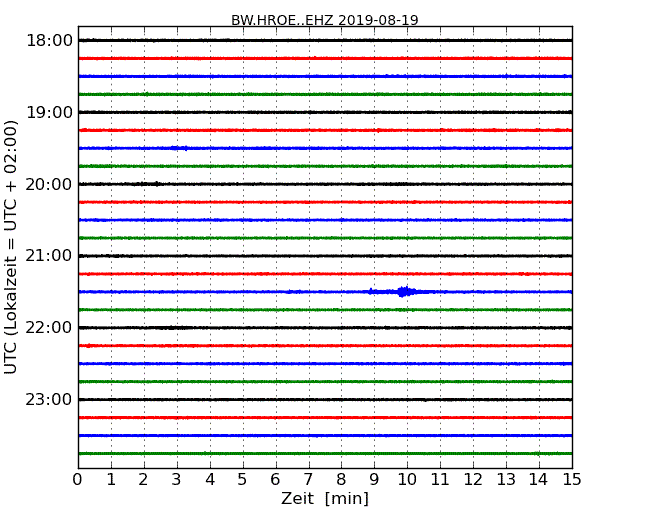Click the x-axis tick label 7

[308, 480]
